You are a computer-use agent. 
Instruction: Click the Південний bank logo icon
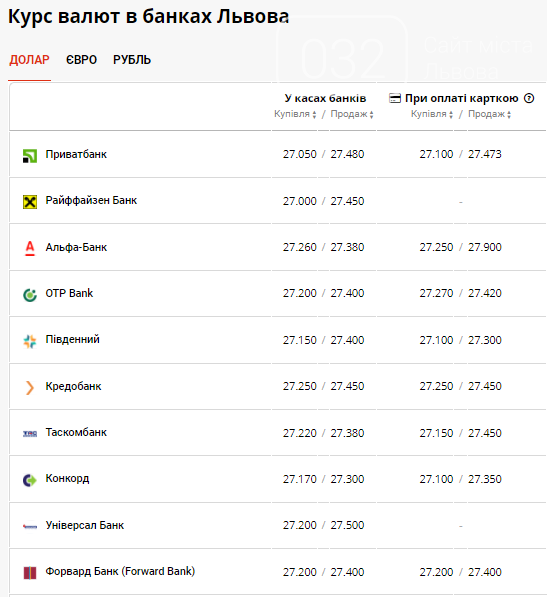(x=30, y=341)
